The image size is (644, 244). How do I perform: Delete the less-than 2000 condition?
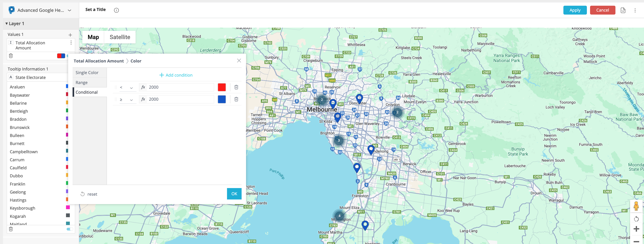pos(236,87)
